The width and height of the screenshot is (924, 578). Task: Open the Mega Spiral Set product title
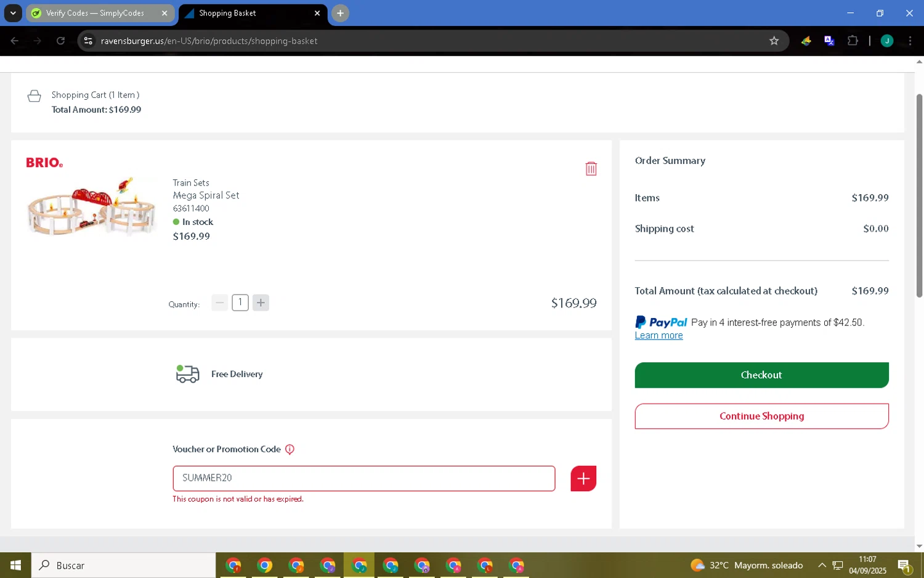(x=206, y=195)
